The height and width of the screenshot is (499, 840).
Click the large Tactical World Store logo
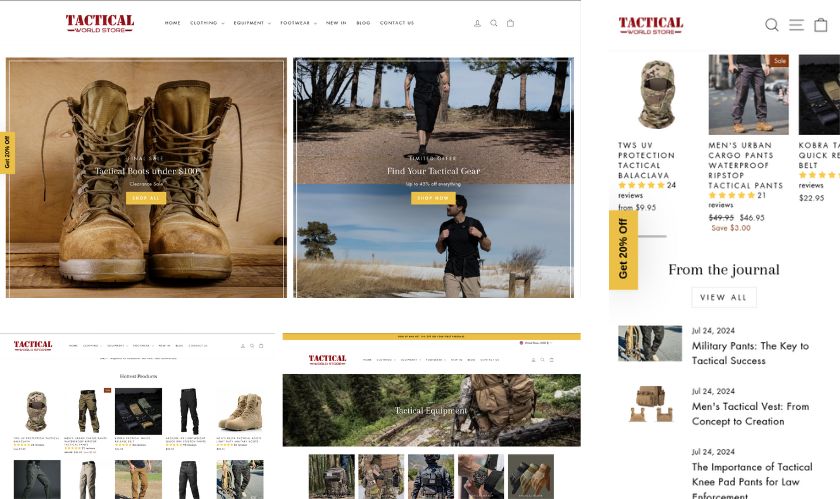click(99, 22)
